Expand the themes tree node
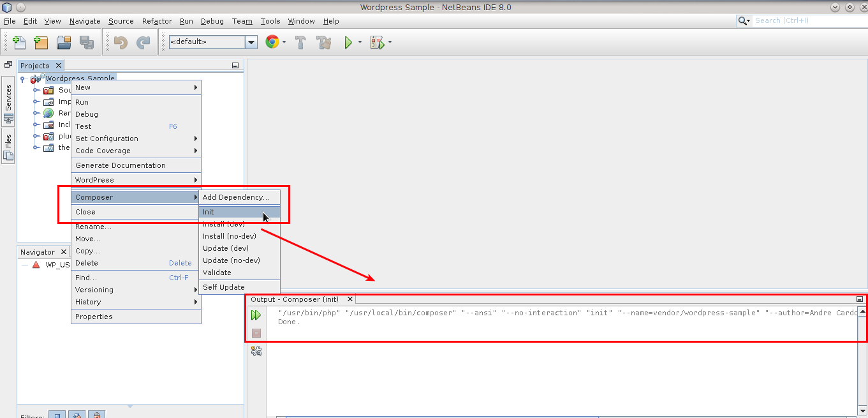Image resolution: width=868 pixels, height=418 pixels. [x=36, y=148]
